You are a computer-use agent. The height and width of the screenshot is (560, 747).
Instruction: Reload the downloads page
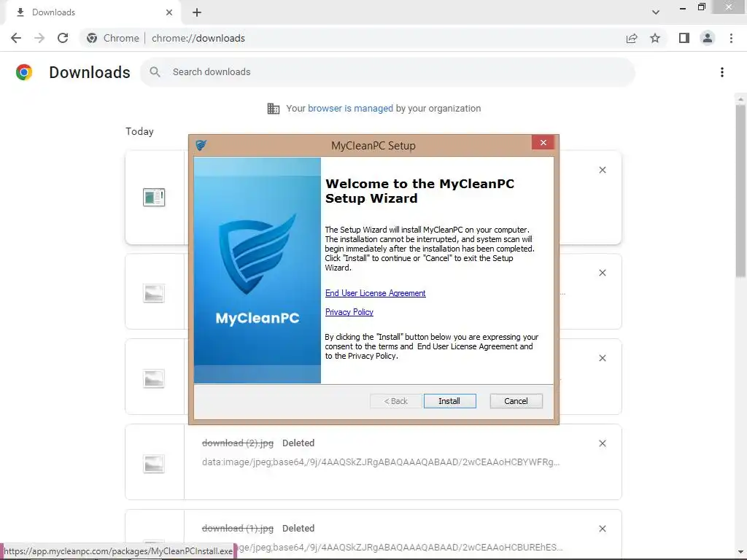point(63,38)
